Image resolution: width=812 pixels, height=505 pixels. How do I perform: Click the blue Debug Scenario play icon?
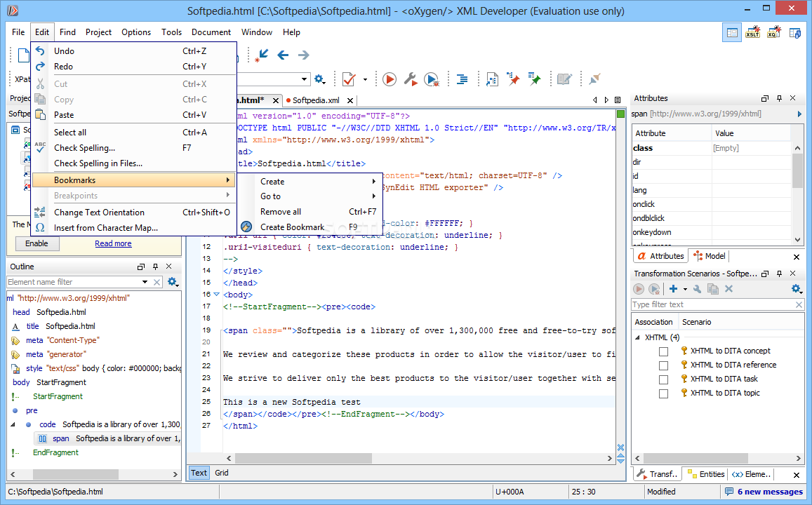pyautogui.click(x=432, y=79)
